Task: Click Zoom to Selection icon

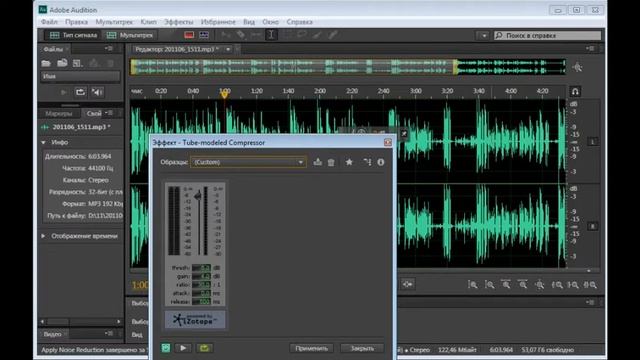Action: tap(590, 285)
